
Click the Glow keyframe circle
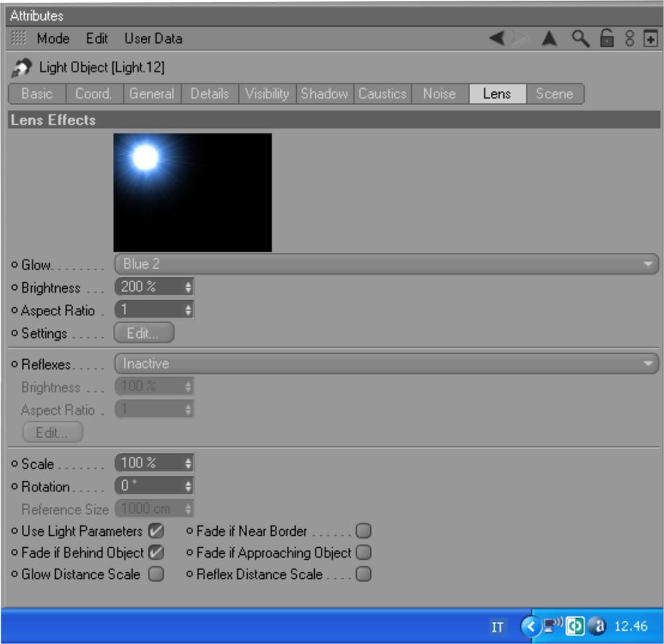[x=15, y=265]
